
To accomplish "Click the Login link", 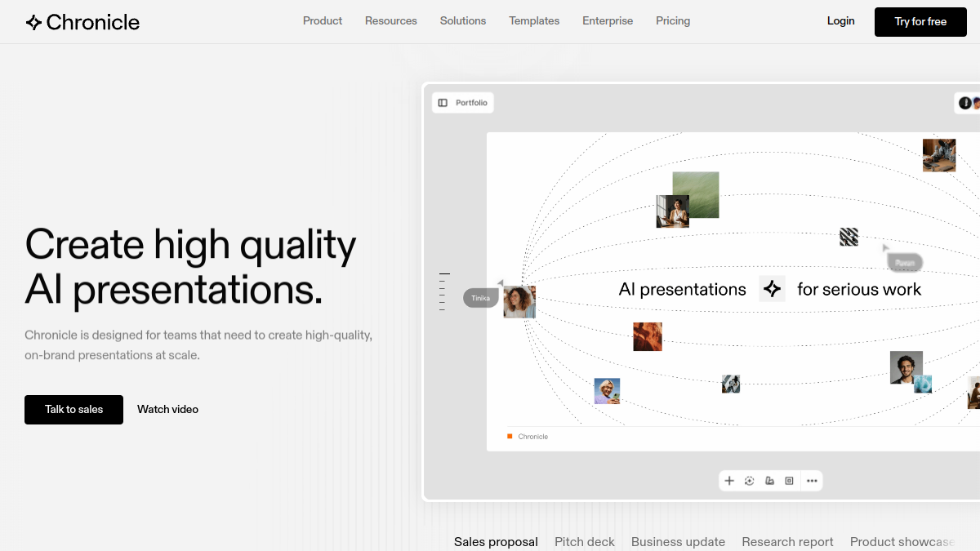I will click(840, 21).
